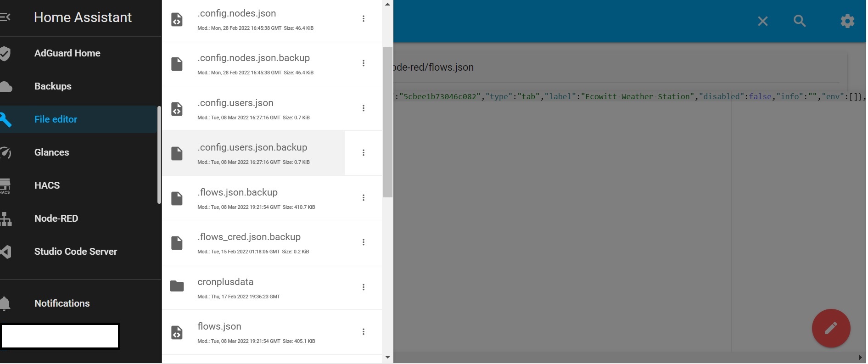Screen dimensions: 868x364
Task: Click the Ecowitt Weather Station JSON line
Action: click(x=630, y=96)
